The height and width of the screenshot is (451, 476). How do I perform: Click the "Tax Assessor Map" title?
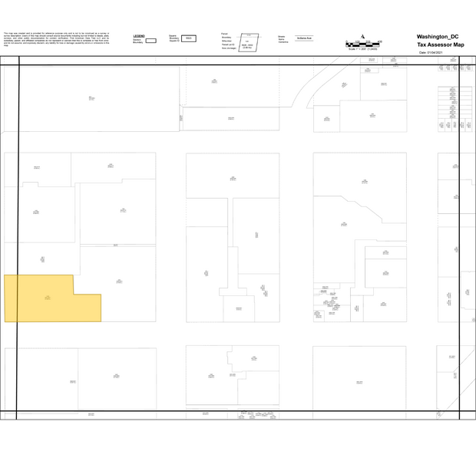(441, 45)
